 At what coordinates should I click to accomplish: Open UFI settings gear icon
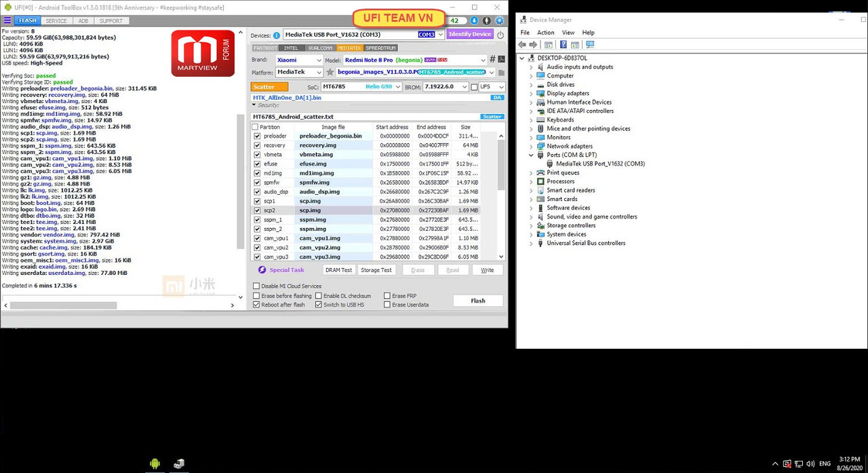(500, 21)
